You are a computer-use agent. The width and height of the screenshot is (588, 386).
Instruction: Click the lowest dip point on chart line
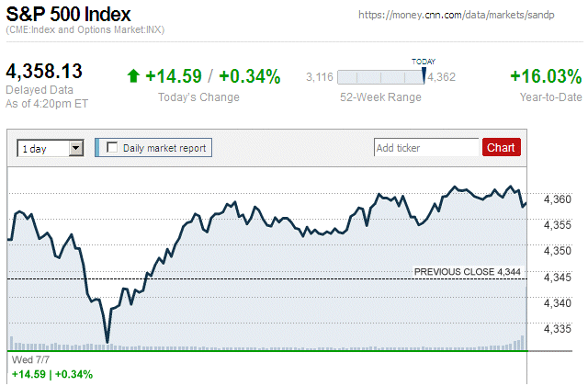(107, 342)
